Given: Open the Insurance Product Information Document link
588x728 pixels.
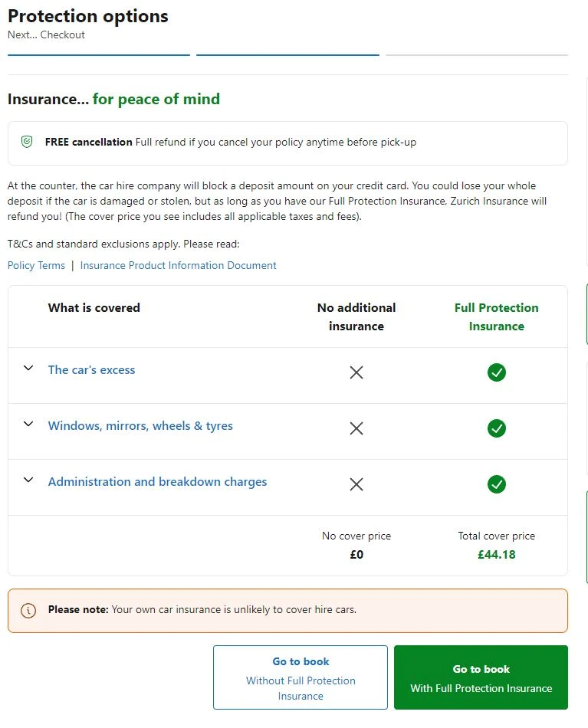Looking at the screenshot, I should [x=178, y=265].
